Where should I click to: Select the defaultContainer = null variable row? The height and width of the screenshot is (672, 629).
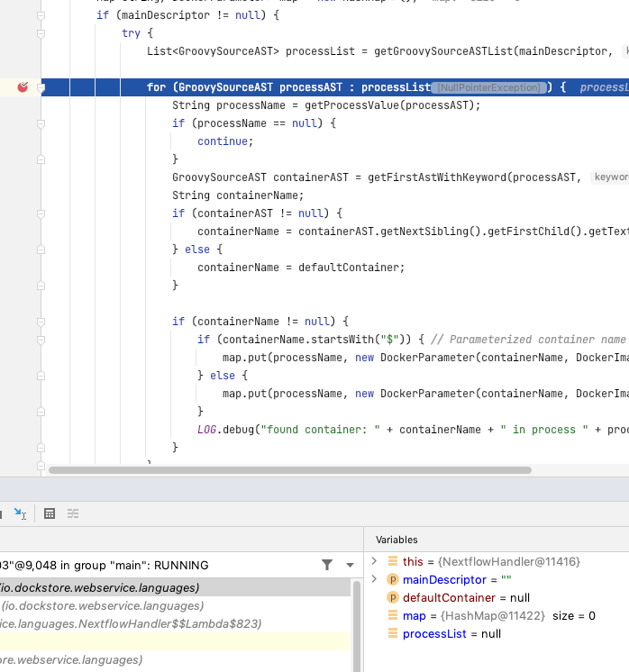tap(497, 597)
